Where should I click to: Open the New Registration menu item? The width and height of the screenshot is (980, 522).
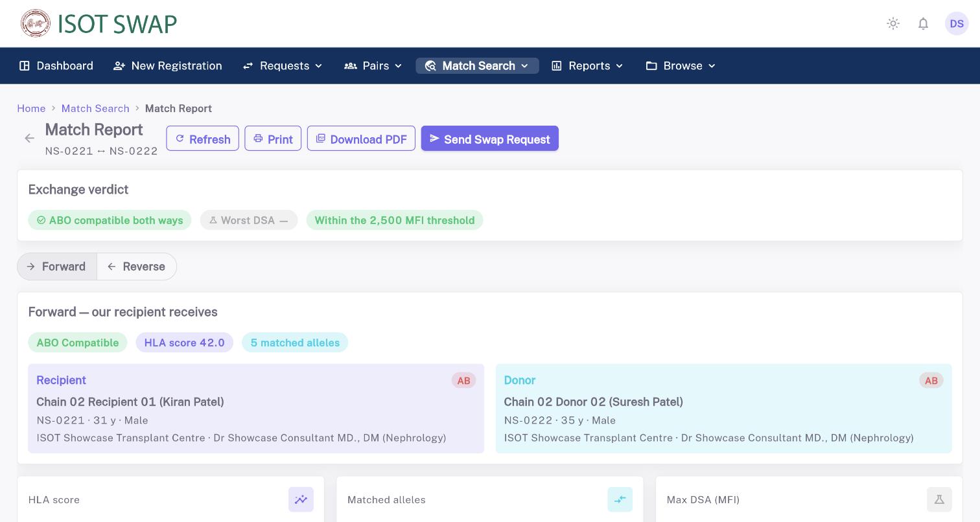pyautogui.click(x=168, y=66)
